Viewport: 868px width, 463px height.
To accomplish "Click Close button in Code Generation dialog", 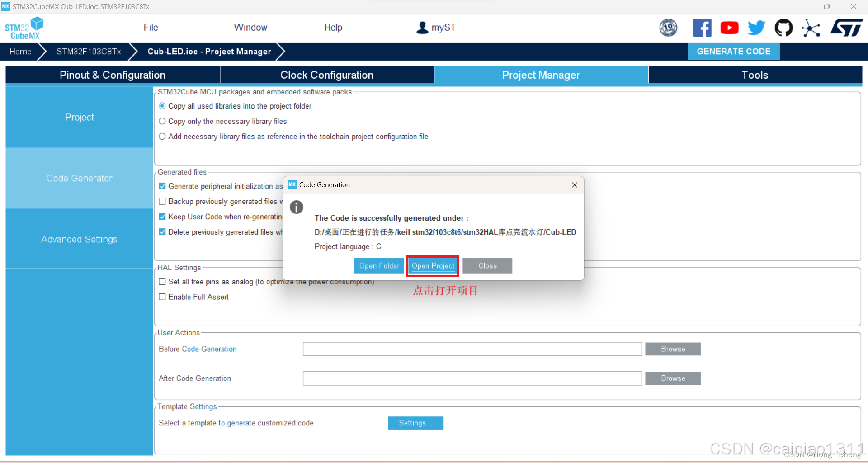I will pyautogui.click(x=487, y=266).
